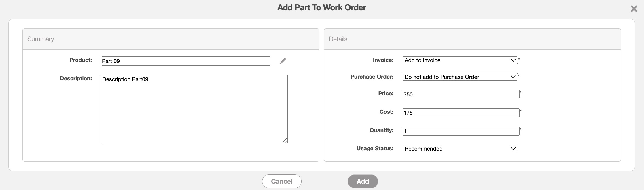The width and height of the screenshot is (644, 190).
Task: Click the Usage Status label
Action: [375, 149]
